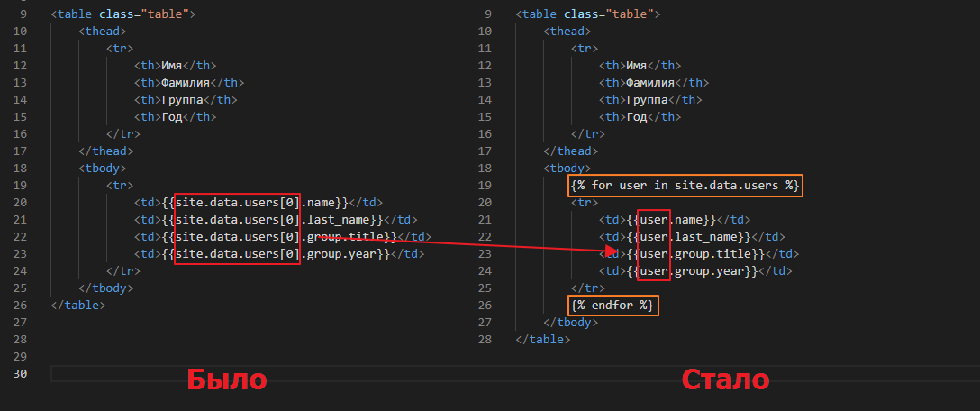980x411 pixels.
Task: Click line number 19 in right editor
Action: point(486,186)
